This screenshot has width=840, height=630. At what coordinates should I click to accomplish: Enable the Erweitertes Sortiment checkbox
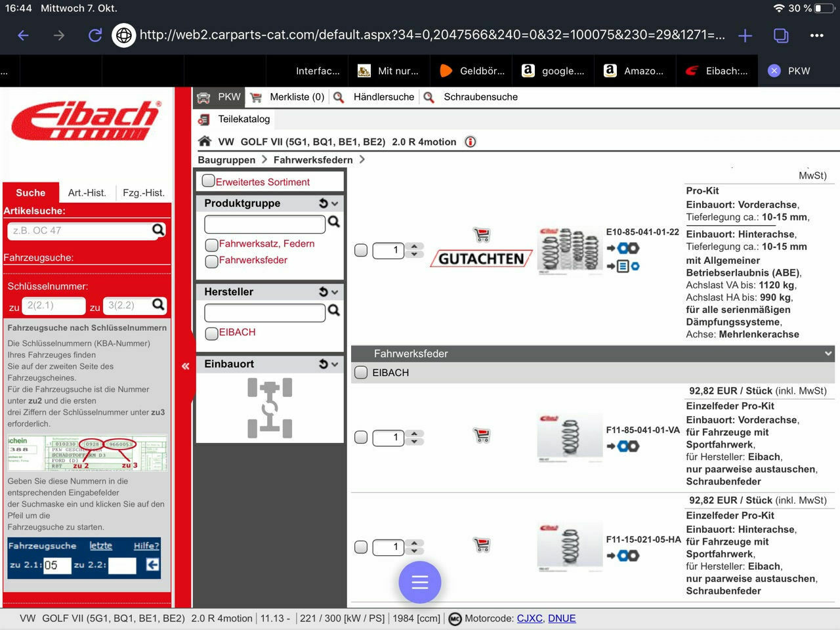[209, 181]
